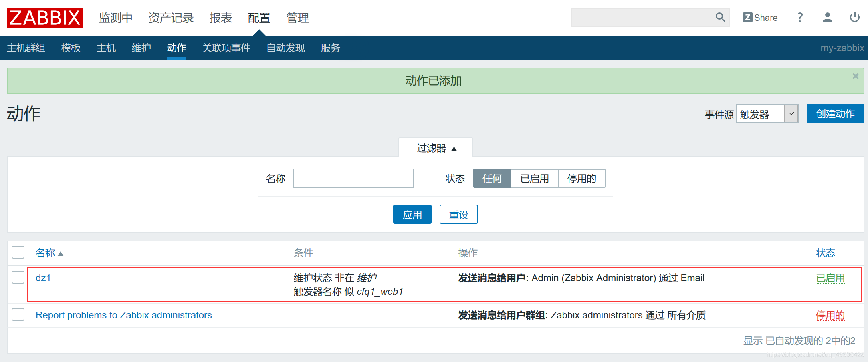Click dz1 operation text via Email

click(581, 278)
